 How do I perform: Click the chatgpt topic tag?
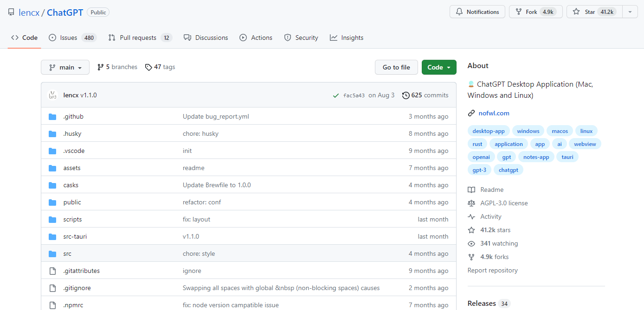(509, 170)
